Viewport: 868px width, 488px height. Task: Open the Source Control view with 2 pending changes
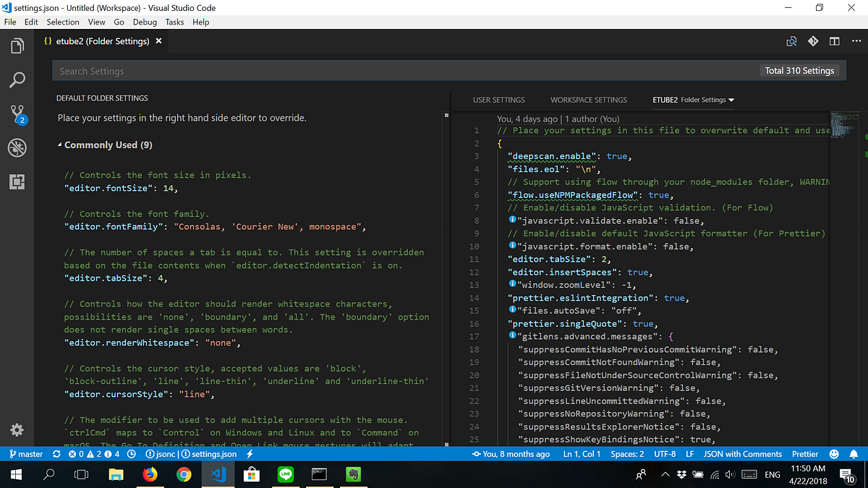17,114
